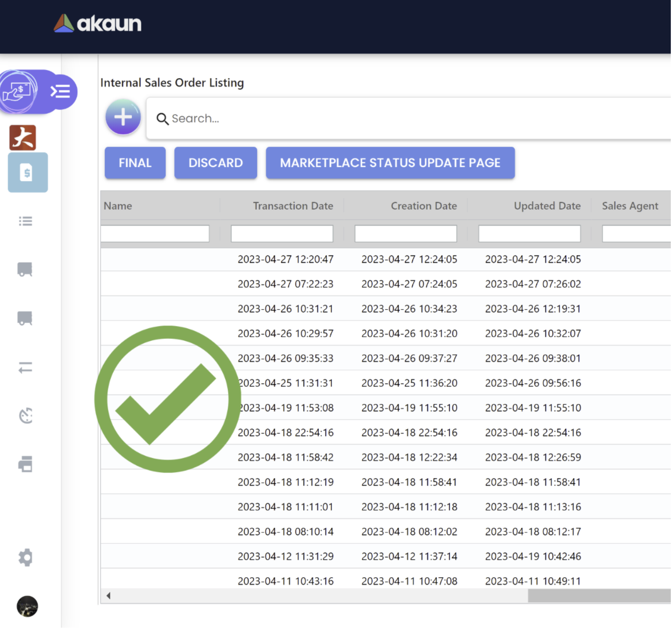This screenshot has height=638, width=672.
Task: Open the left-arrow return icon in sidebar
Action: tap(25, 368)
